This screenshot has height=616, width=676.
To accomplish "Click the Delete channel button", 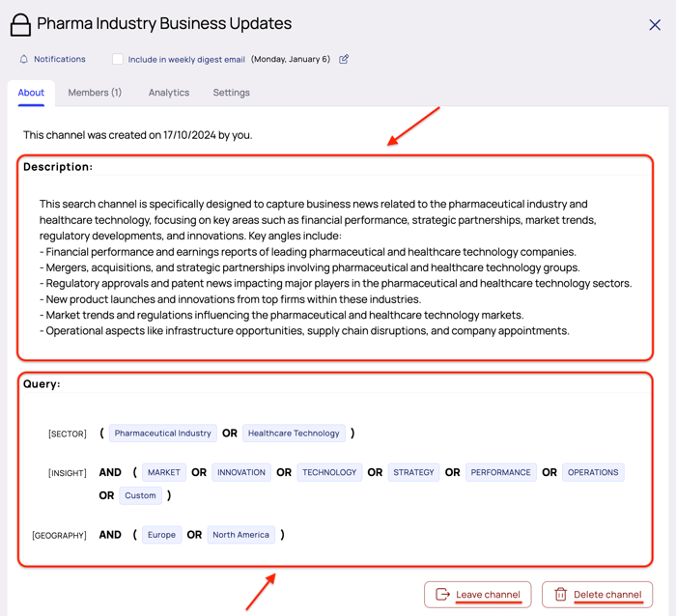I will [597, 595].
